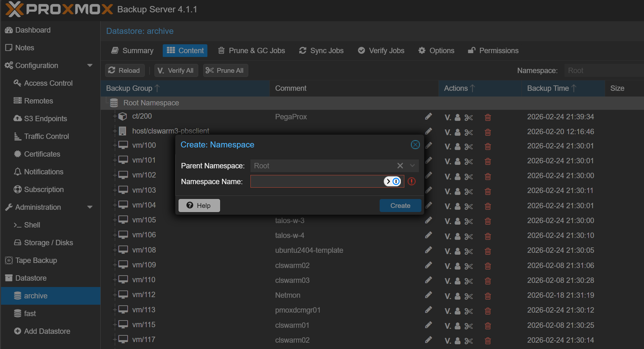Open the Parent Namespace dropdown

(412, 165)
